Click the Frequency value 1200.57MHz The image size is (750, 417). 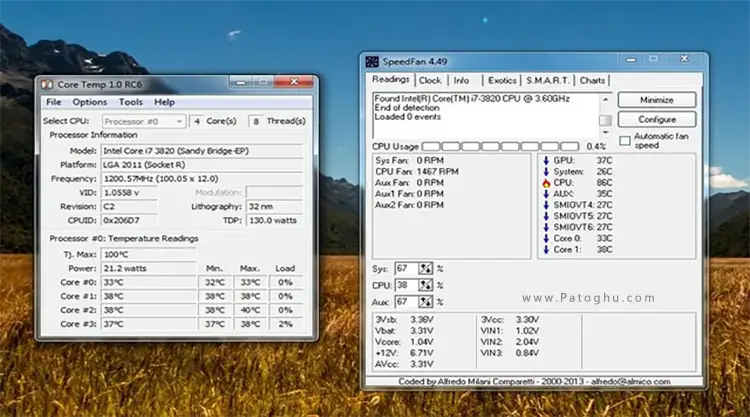coord(201,179)
